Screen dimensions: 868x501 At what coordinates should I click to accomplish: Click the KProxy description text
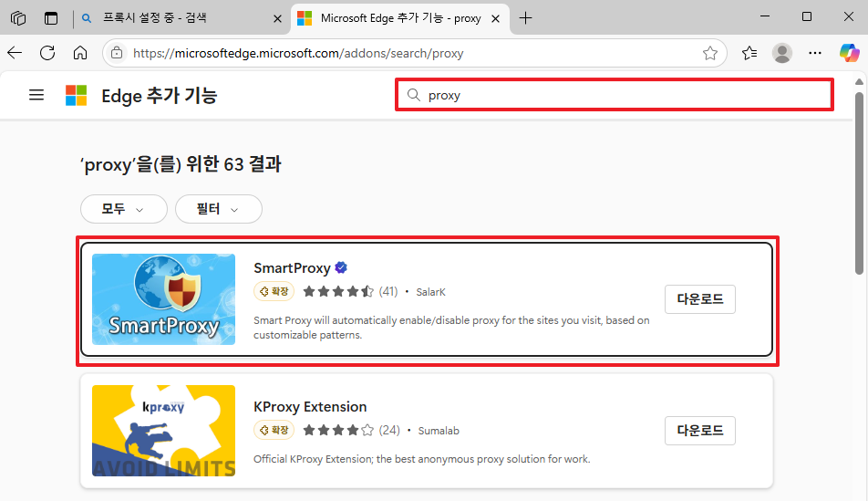point(422,459)
